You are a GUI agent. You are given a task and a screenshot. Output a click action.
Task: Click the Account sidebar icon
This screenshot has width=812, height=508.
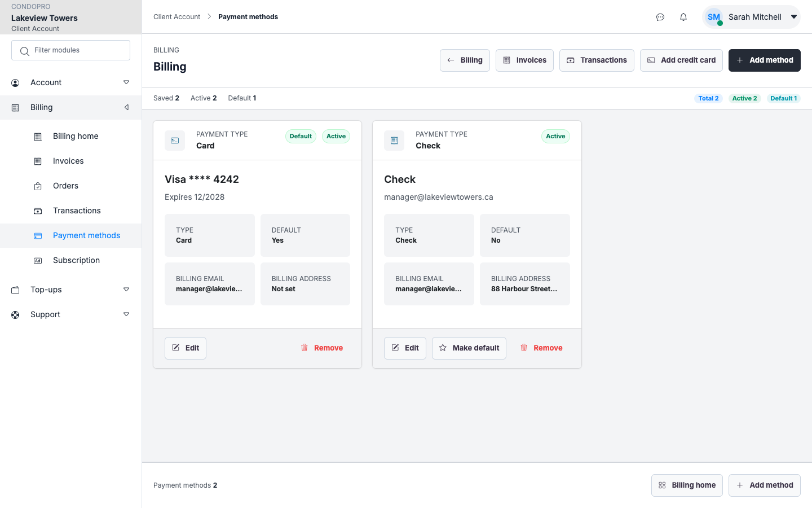point(15,82)
